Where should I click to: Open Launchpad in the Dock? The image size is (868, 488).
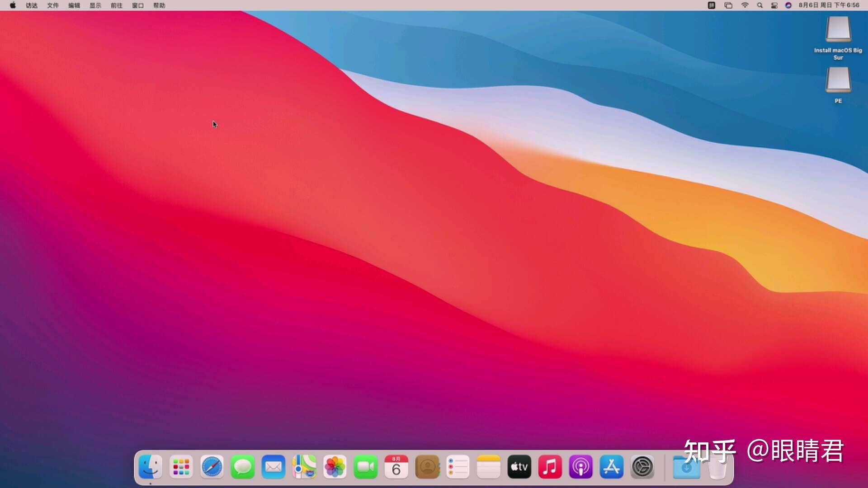(181, 467)
